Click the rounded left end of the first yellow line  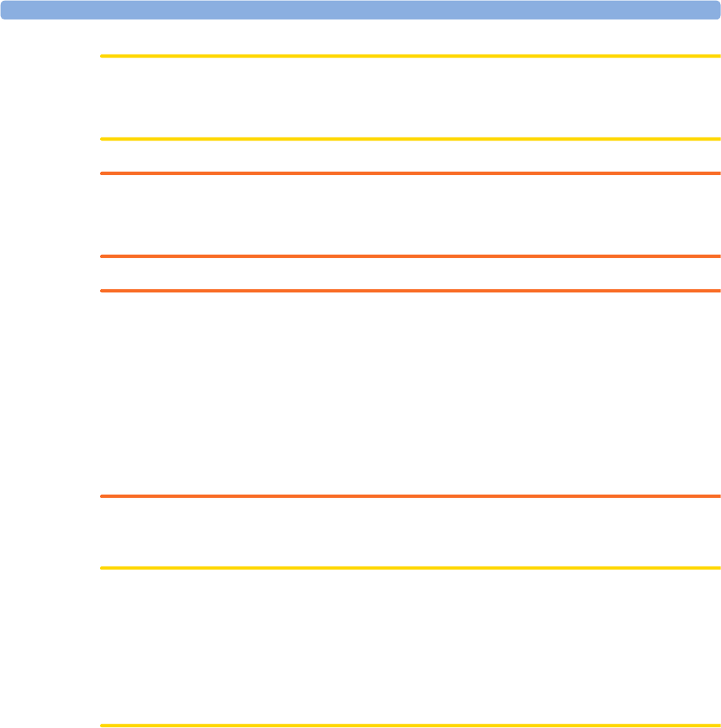click(x=102, y=56)
